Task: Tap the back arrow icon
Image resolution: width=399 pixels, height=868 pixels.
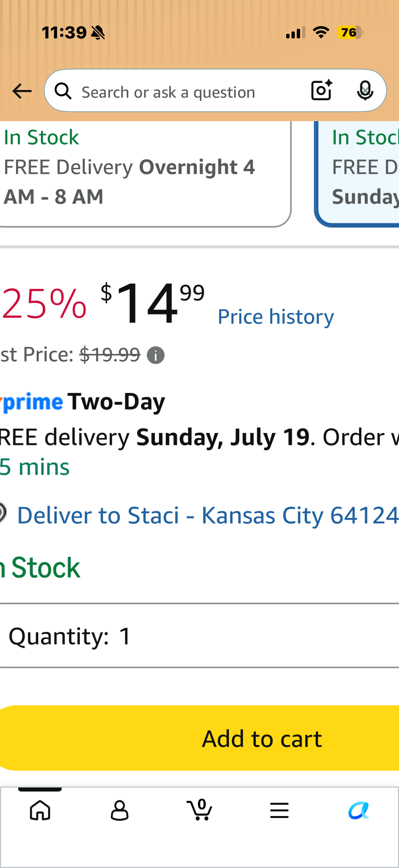Action: tap(22, 91)
